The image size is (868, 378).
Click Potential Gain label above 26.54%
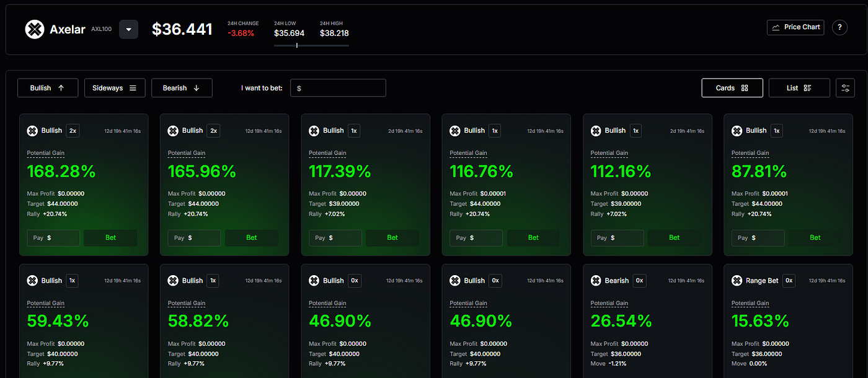609,303
